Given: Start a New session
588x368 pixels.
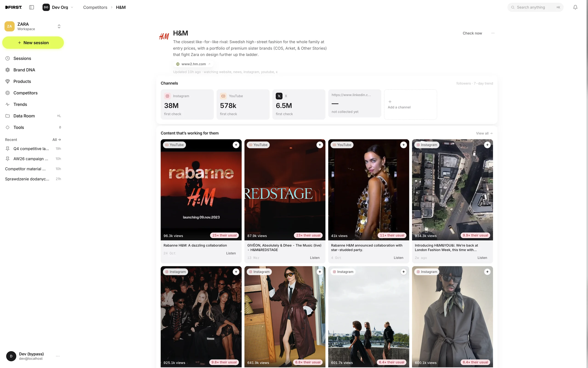Looking at the screenshot, I should tap(33, 43).
